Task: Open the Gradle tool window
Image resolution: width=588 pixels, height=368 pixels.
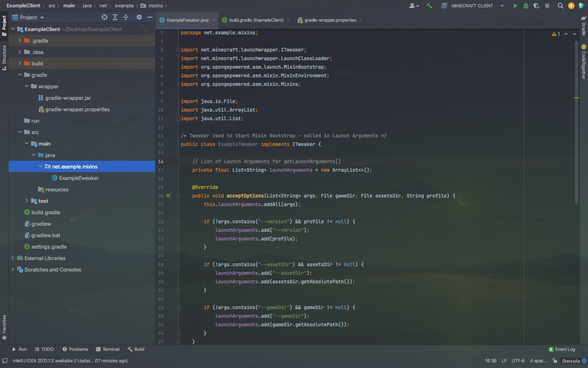Action: (584, 26)
